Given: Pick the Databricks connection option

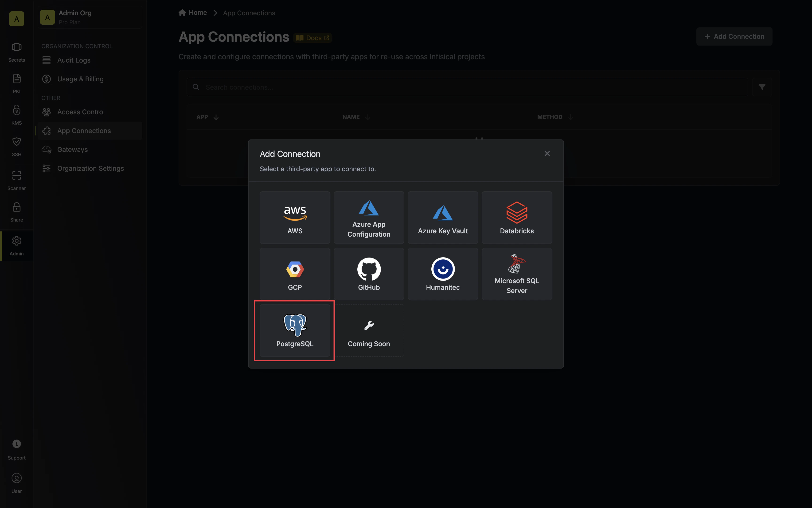Looking at the screenshot, I should [x=517, y=217].
